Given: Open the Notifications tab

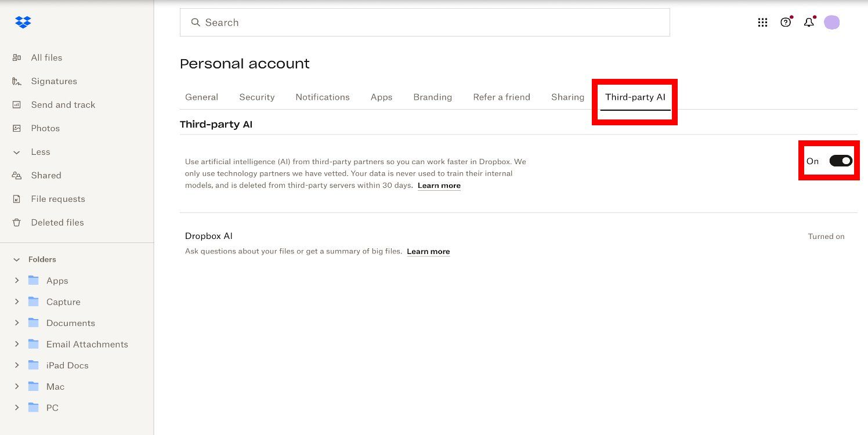Looking at the screenshot, I should tap(323, 97).
